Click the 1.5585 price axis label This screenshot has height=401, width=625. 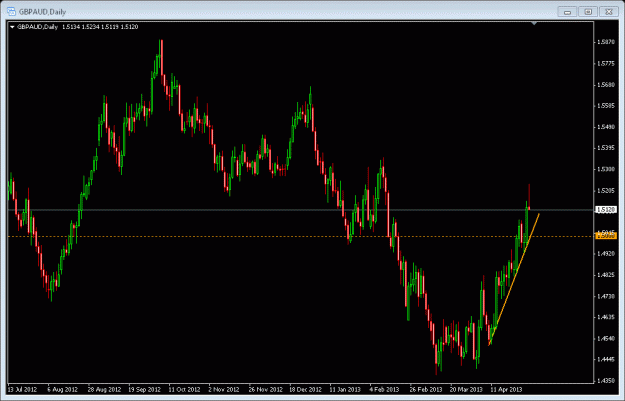[x=606, y=106]
